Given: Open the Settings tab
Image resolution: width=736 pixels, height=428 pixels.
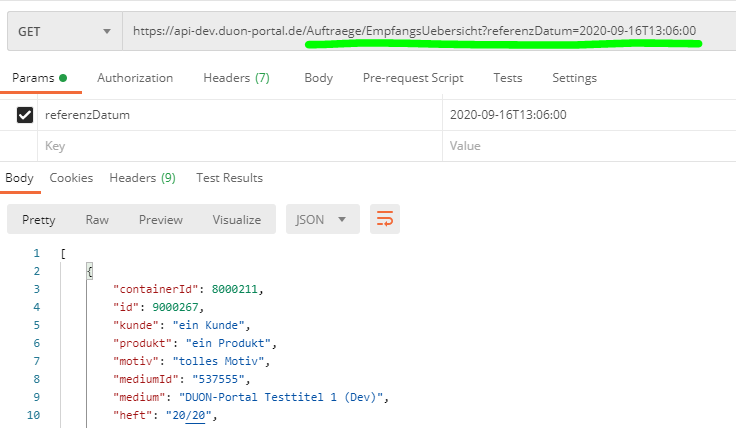Looking at the screenshot, I should [574, 78].
